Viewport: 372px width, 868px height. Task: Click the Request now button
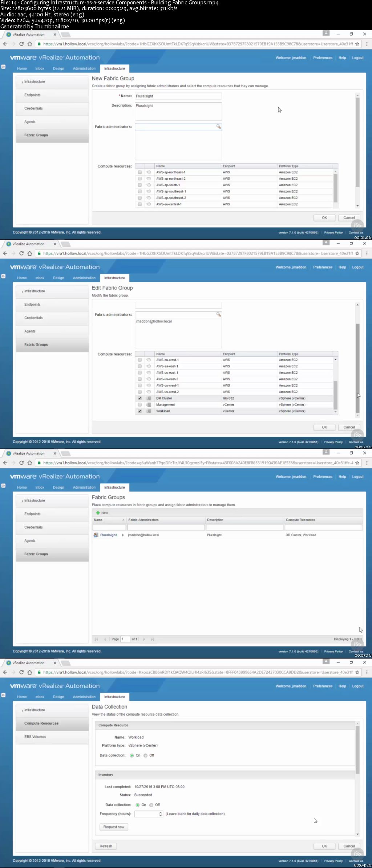pos(114,827)
